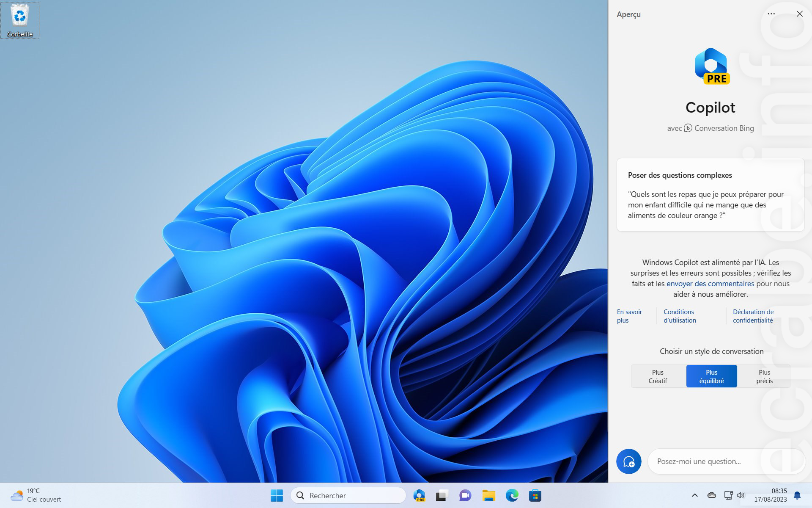The height and width of the screenshot is (508, 812).
Task: Follow the envoyer des commentaires link
Action: pos(710,284)
